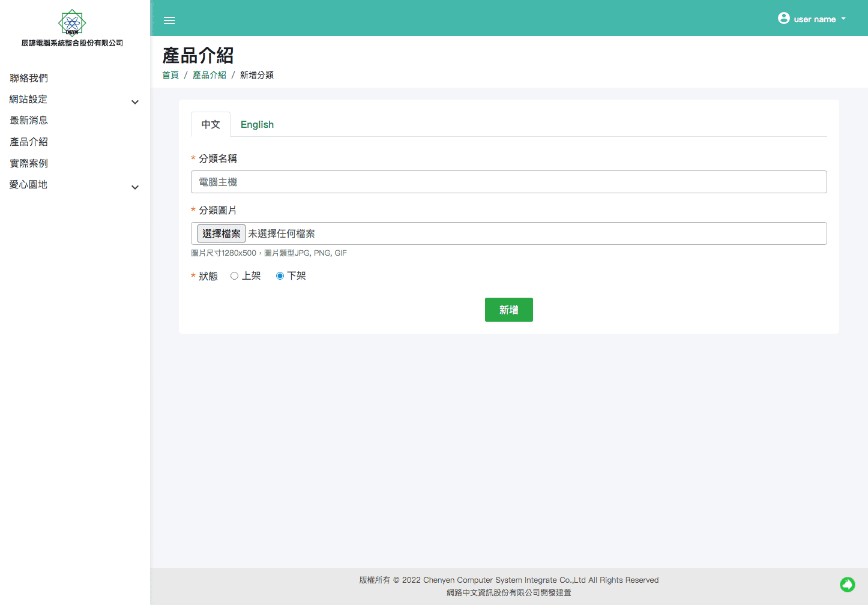868x605 pixels.
Task: Click the 展諺電腦系統整合股份有限公司 company name
Action: (72, 43)
